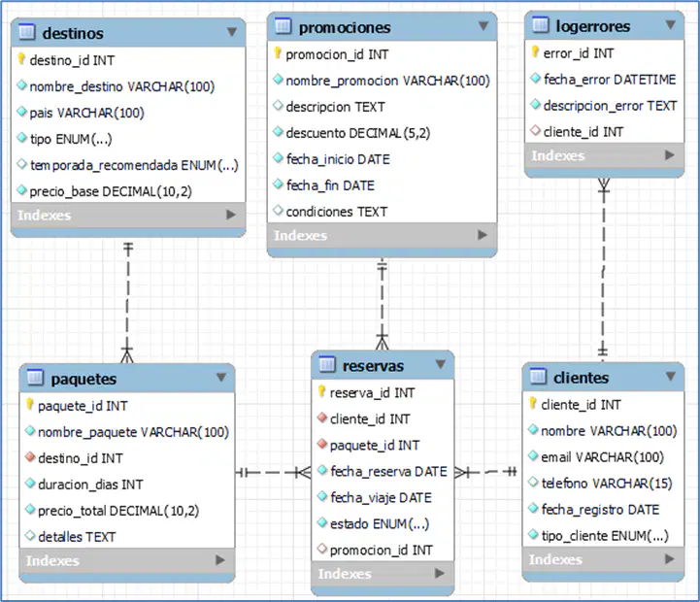Click the logerrores table icon
This screenshot has width=700, height=602.
coord(540,25)
